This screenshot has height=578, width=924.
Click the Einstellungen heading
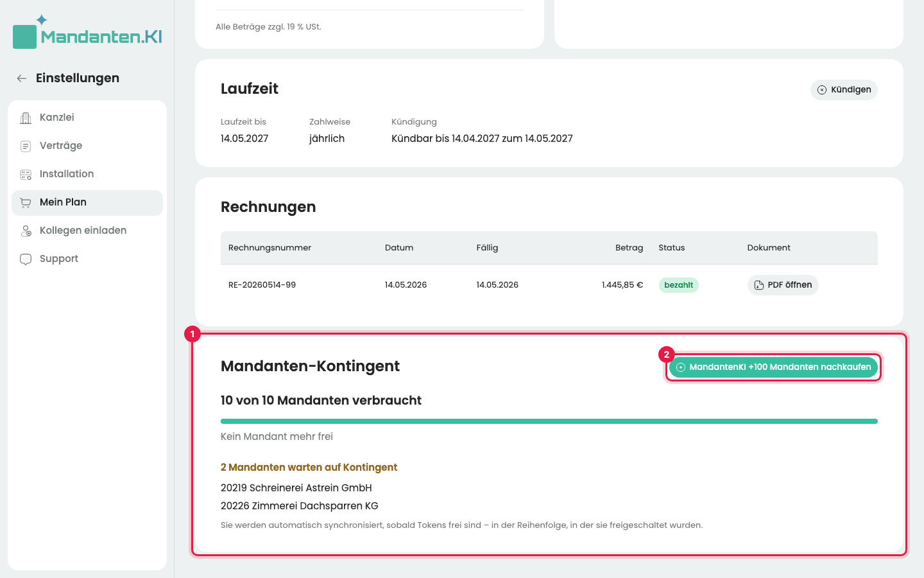(x=78, y=78)
